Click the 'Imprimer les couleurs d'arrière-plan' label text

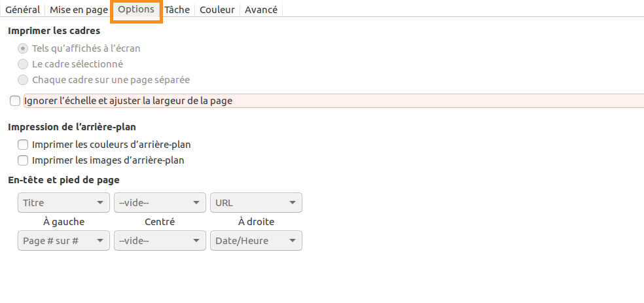click(111, 145)
